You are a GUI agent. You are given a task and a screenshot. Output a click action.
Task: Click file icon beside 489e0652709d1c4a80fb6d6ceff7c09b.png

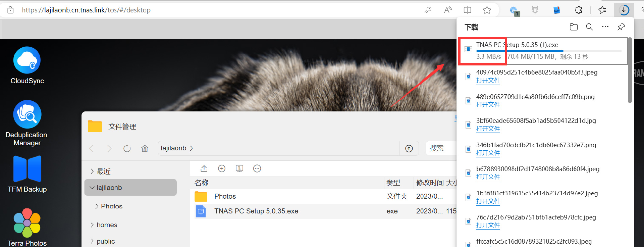tap(468, 101)
